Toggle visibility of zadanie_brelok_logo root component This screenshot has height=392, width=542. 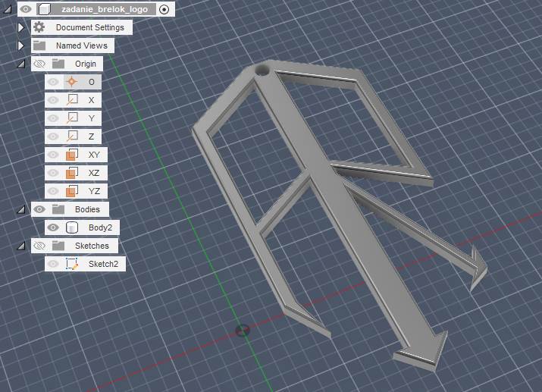tap(25, 9)
